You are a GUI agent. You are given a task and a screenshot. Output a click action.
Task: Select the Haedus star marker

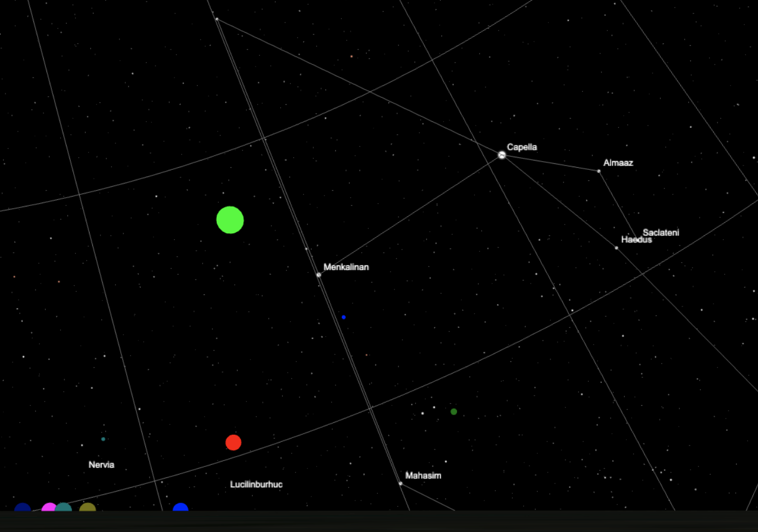pos(617,248)
